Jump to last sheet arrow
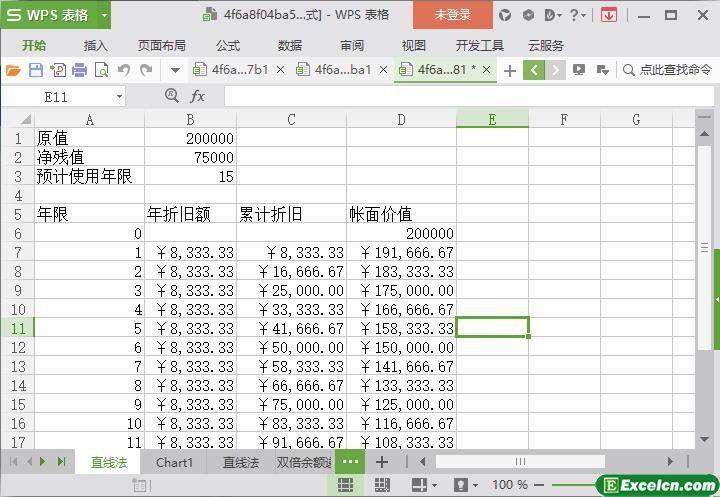Screen dimensions: 720x497 (x=62, y=462)
